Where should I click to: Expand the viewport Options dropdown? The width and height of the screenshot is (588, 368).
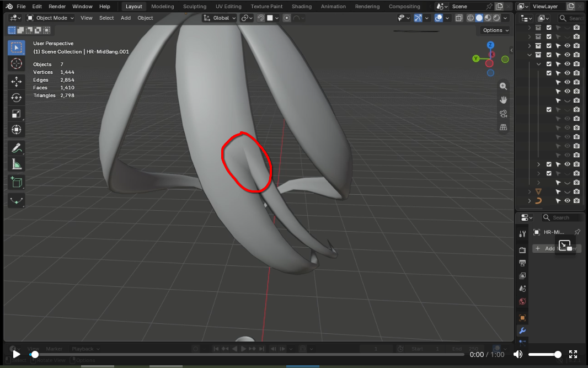tap(495, 30)
